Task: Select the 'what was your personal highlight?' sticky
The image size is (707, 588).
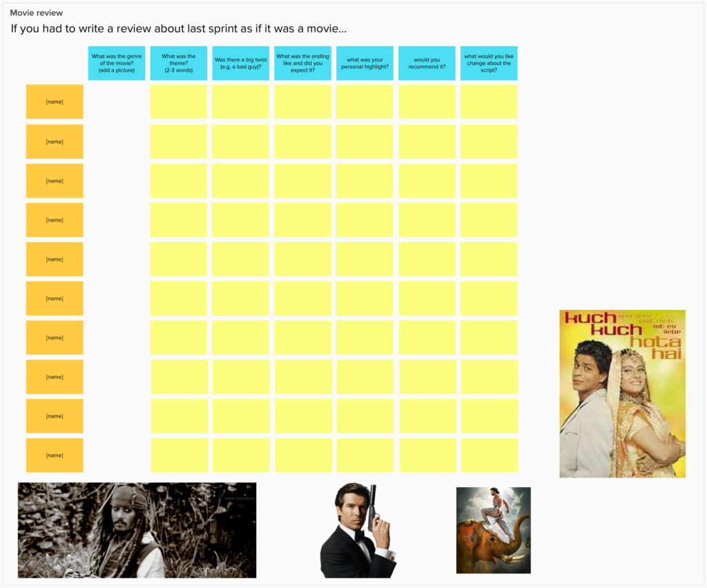Action: [x=365, y=63]
